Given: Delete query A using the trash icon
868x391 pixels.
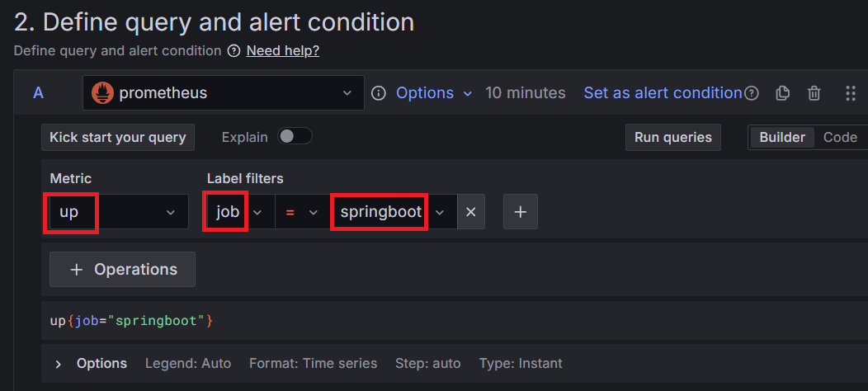Looking at the screenshot, I should tap(814, 93).
